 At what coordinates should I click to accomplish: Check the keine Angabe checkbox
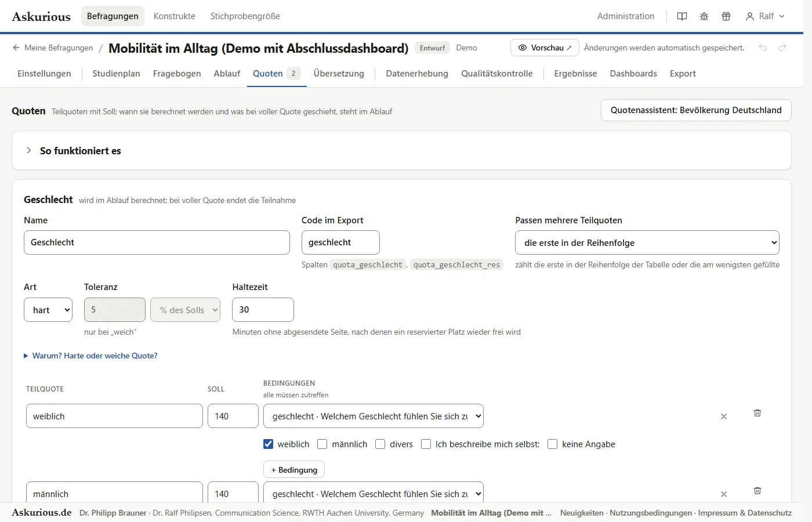(x=553, y=444)
